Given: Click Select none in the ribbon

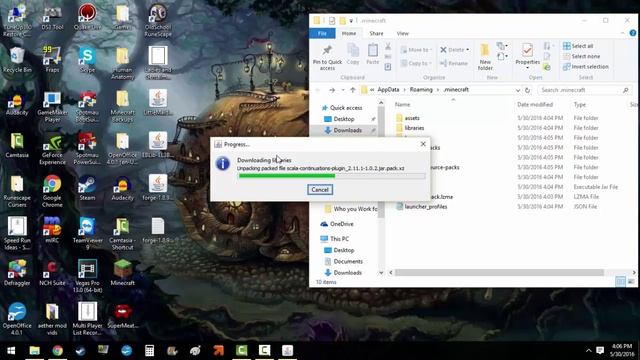Looking at the screenshot, I should 582,56.
